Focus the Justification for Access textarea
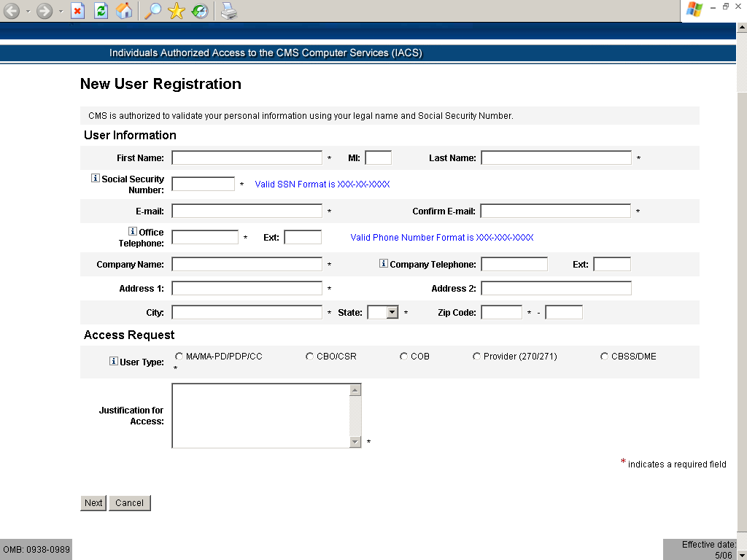This screenshot has height=560, width=747. click(x=260, y=416)
